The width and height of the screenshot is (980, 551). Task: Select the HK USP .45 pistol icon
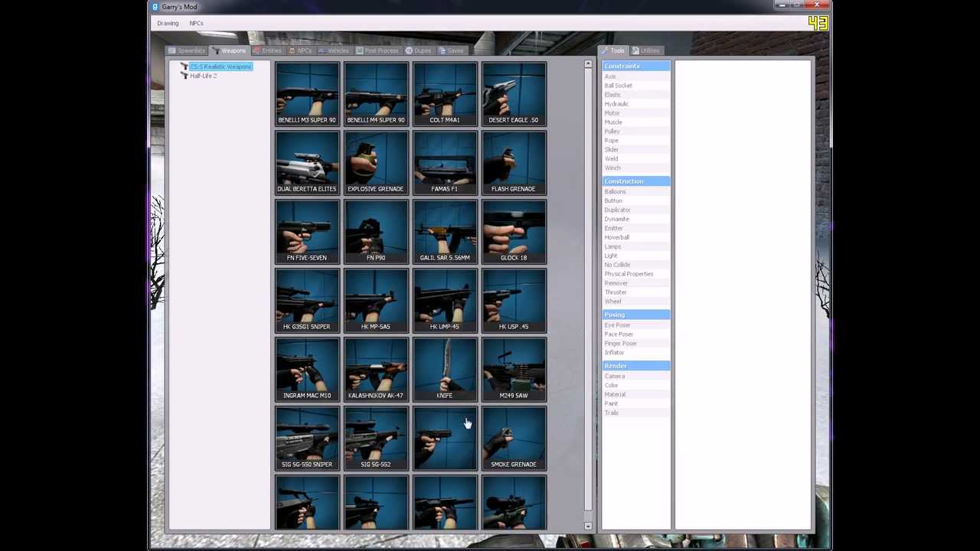(x=514, y=300)
